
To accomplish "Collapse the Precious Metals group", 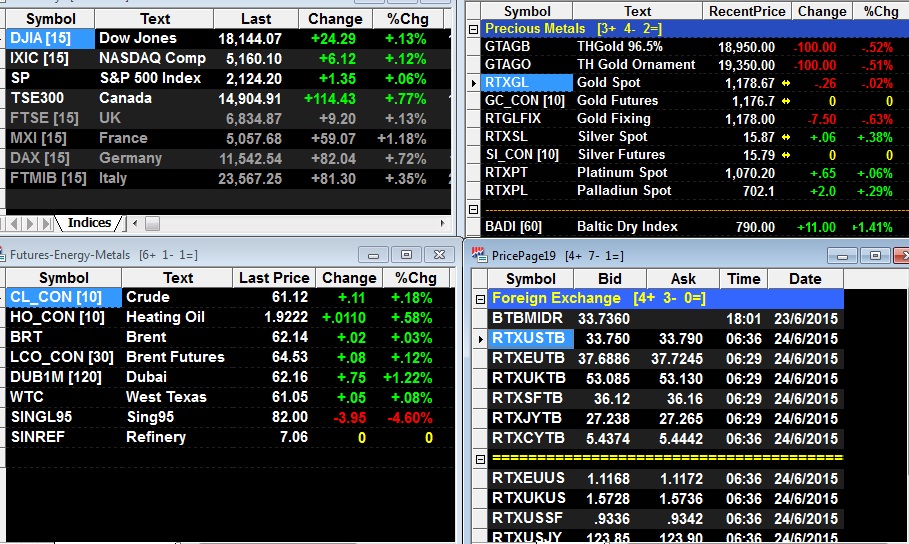I will click(x=474, y=29).
